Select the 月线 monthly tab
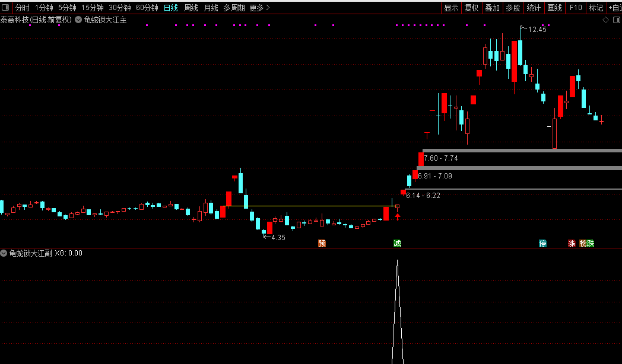Viewport: 622px width, 364px height. coord(211,8)
